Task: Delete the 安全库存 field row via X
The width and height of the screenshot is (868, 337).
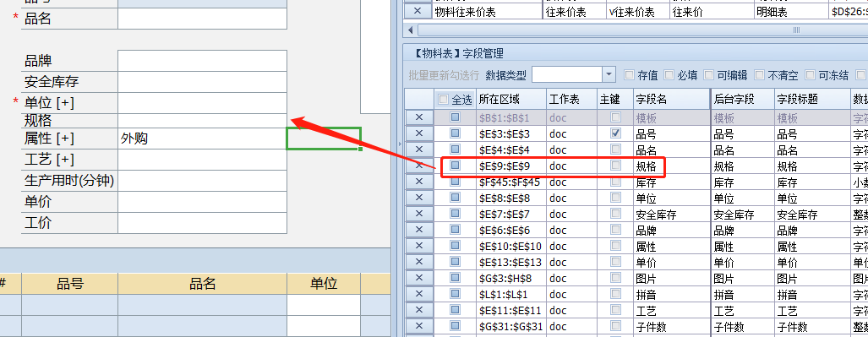Action: point(419,215)
